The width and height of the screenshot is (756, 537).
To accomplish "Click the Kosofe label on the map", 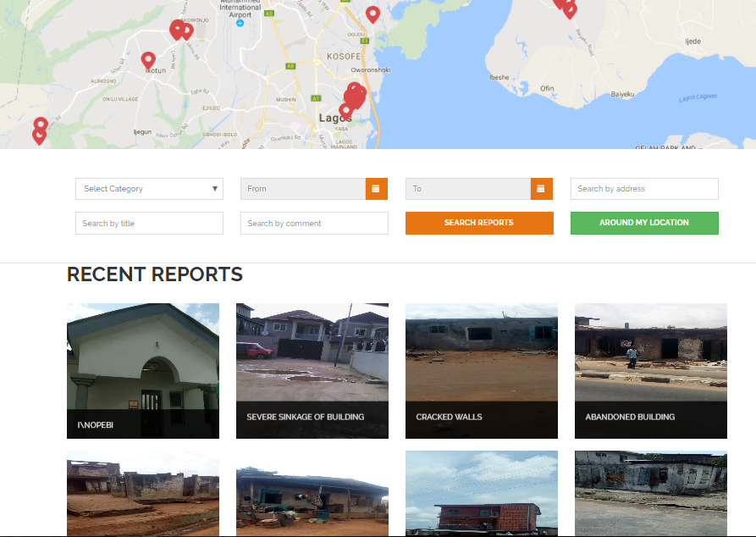I will coord(344,56).
